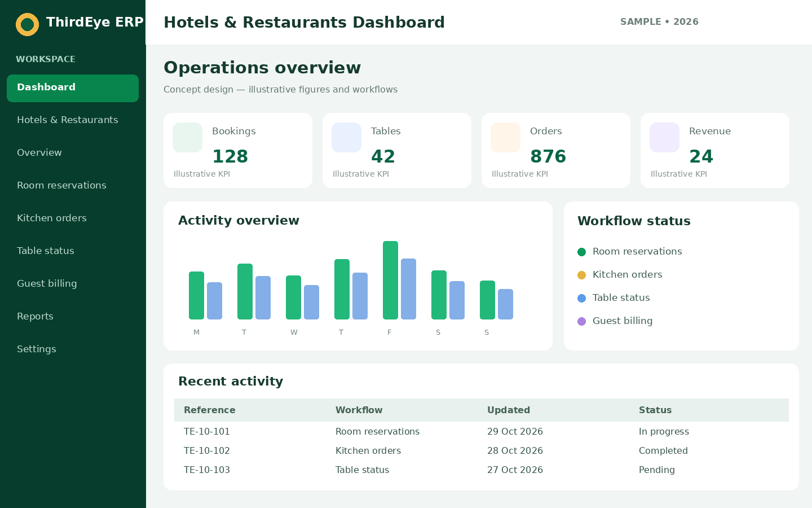Image resolution: width=812 pixels, height=508 pixels.
Task: Click the Activity overview heading
Action: coord(239,221)
